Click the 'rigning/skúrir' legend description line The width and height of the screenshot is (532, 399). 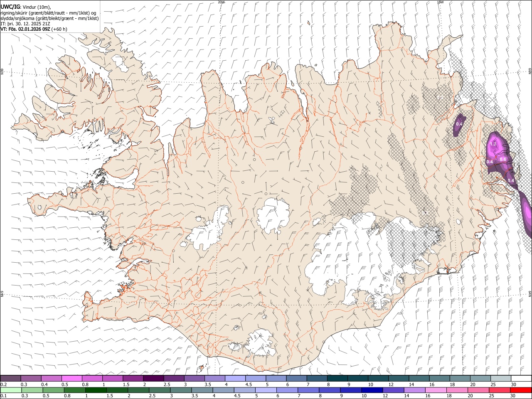pos(48,13)
